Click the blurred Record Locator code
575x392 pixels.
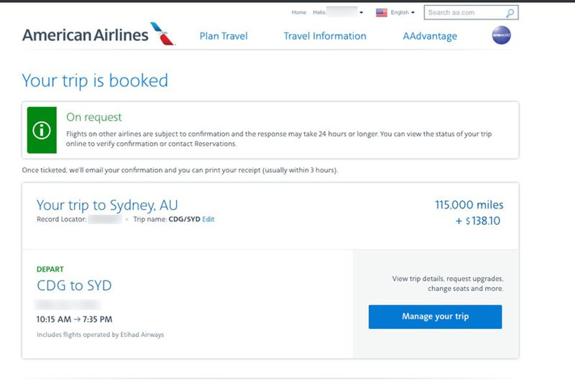[x=105, y=219]
